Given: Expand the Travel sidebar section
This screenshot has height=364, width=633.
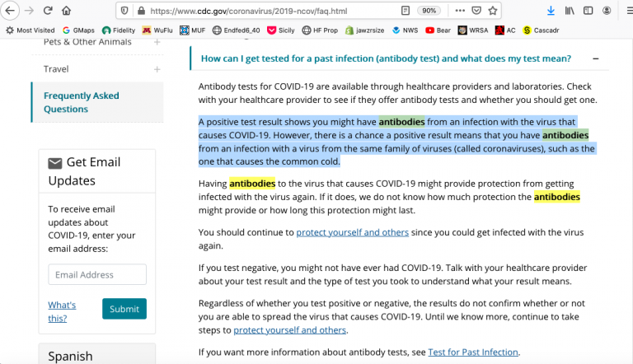Looking at the screenshot, I should pyautogui.click(x=157, y=69).
